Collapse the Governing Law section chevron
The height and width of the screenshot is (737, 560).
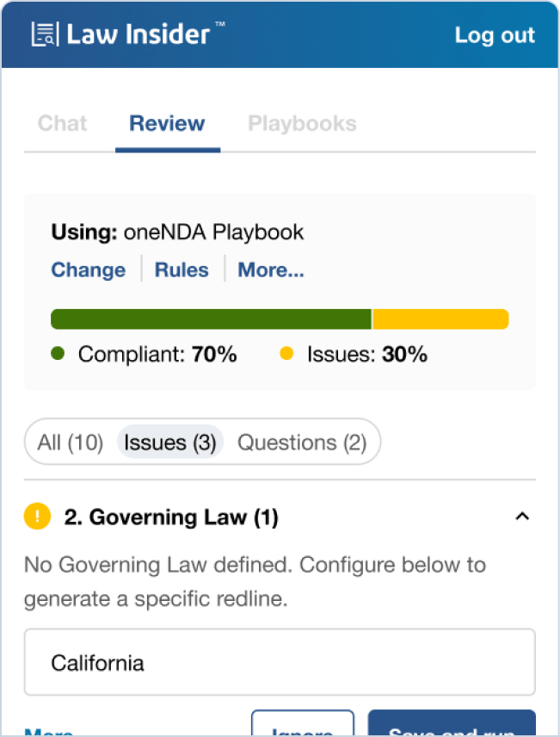[522, 517]
